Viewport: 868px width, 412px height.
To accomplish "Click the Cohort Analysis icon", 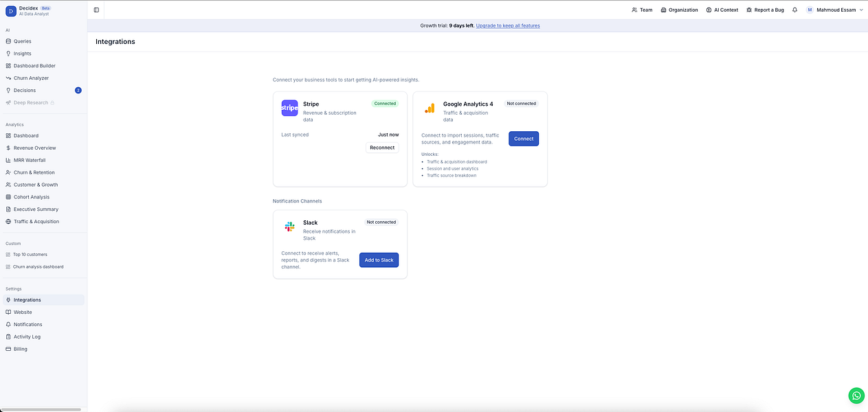I will click(x=8, y=197).
